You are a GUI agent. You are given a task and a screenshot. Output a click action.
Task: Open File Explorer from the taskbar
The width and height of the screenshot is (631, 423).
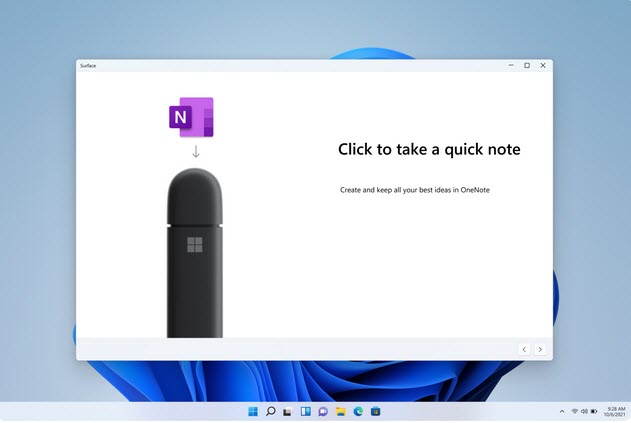(340, 411)
